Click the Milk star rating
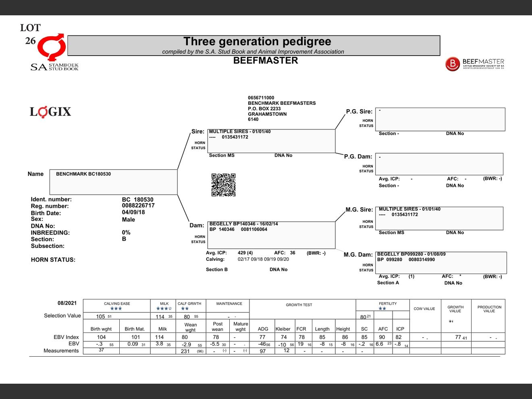532x399 pixels. tap(164, 309)
